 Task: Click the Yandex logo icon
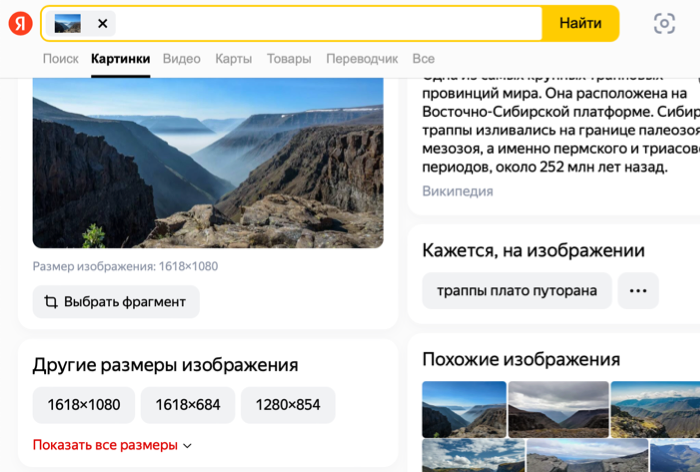pos(20,23)
